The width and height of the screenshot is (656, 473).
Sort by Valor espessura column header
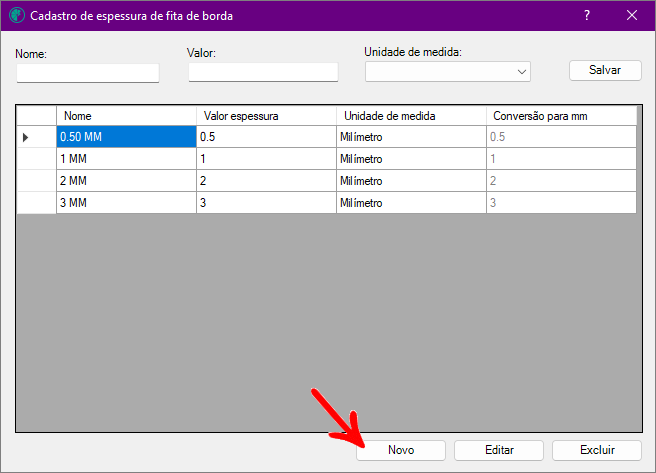pos(266,116)
